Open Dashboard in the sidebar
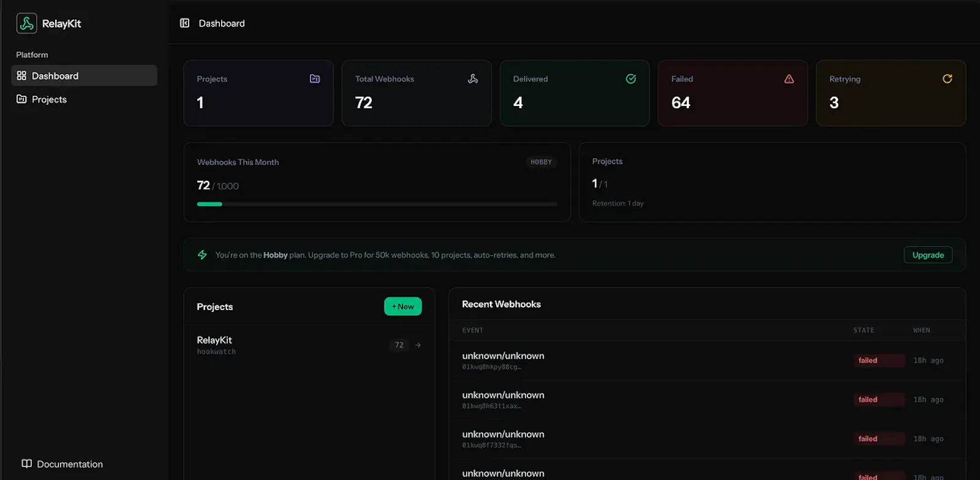Image resolution: width=980 pixels, height=480 pixels. pos(85,76)
